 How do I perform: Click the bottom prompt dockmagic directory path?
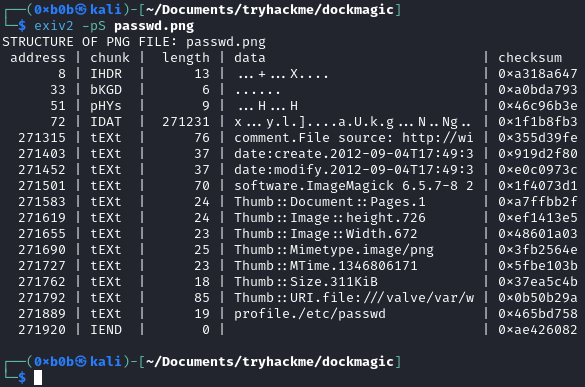[270, 361]
